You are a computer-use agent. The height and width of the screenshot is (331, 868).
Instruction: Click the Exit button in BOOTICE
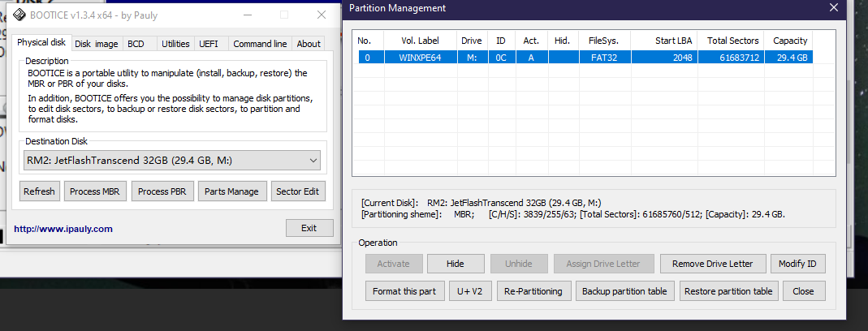coord(309,228)
